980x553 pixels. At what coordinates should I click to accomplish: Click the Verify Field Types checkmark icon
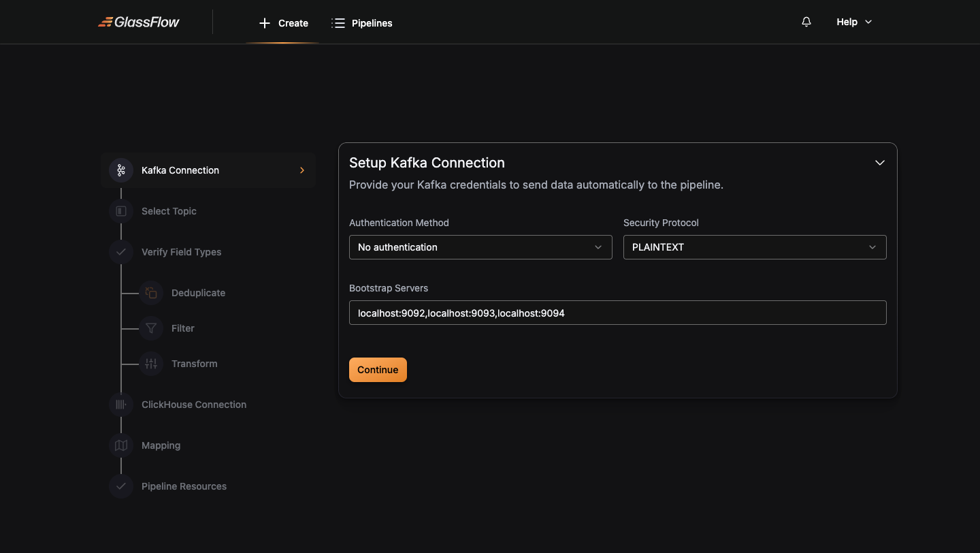tap(121, 252)
